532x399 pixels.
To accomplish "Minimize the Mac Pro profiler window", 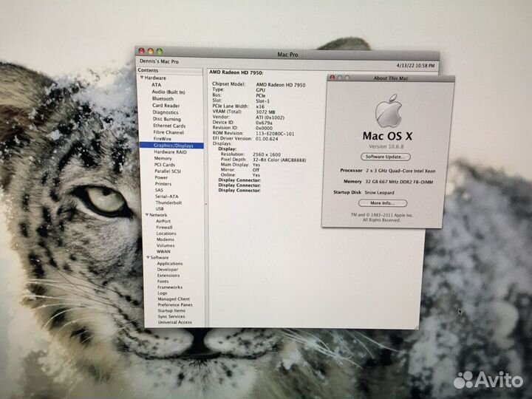I will [x=150, y=51].
